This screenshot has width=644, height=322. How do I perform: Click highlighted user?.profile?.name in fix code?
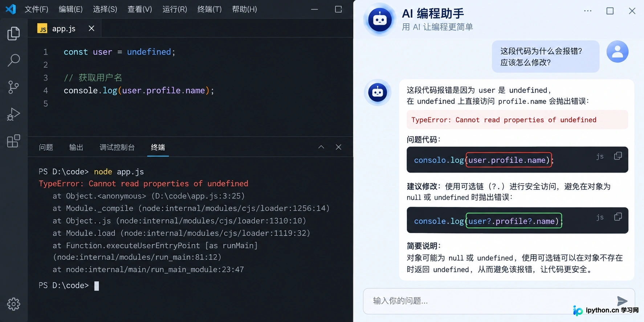click(x=514, y=221)
